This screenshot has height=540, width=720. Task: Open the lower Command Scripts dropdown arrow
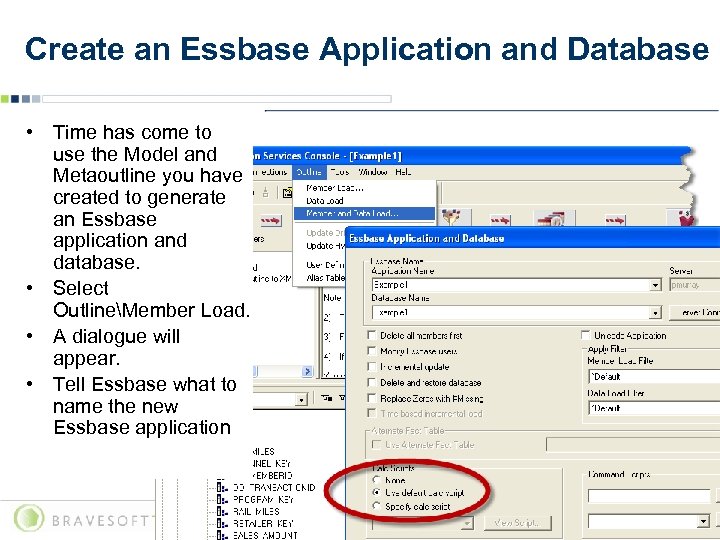tap(703, 522)
